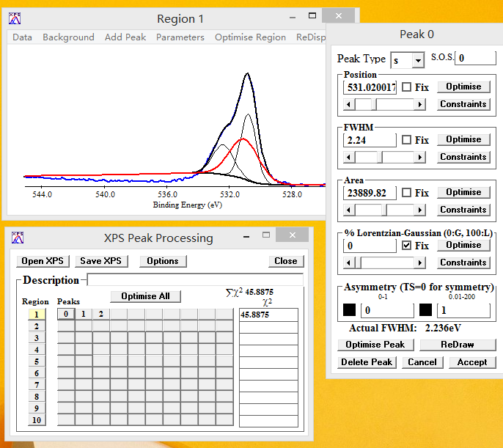
Task: Click Lorentzian-Gaussian slider left arrow
Action: click(349, 263)
